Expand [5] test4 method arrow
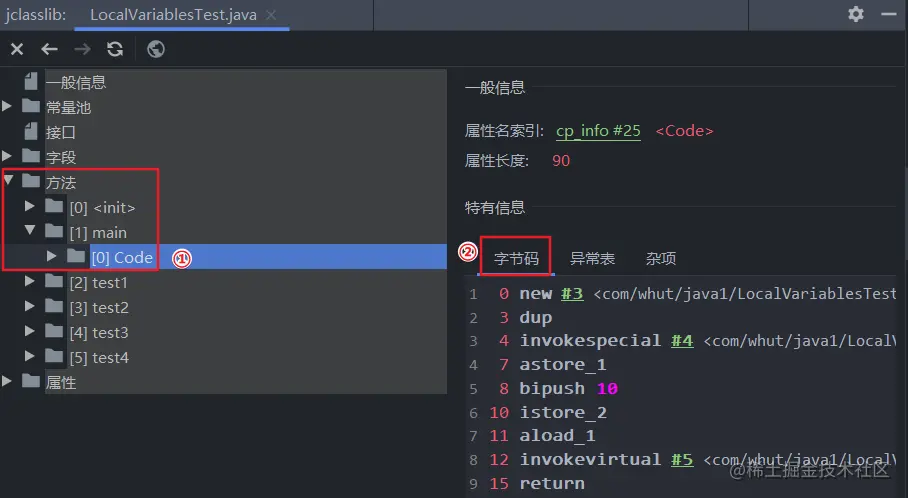Screen dimensions: 908x498 [30, 356]
